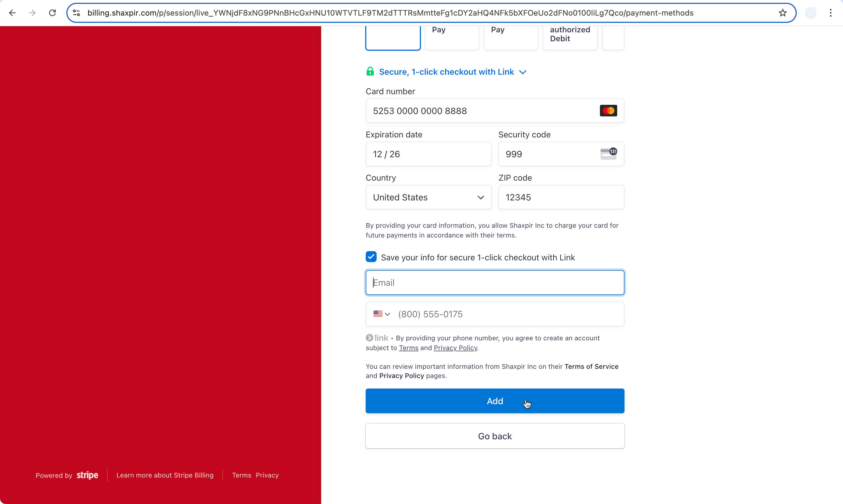Viewport: 843px width, 504px height.
Task: Click the Go back button
Action: tap(495, 436)
